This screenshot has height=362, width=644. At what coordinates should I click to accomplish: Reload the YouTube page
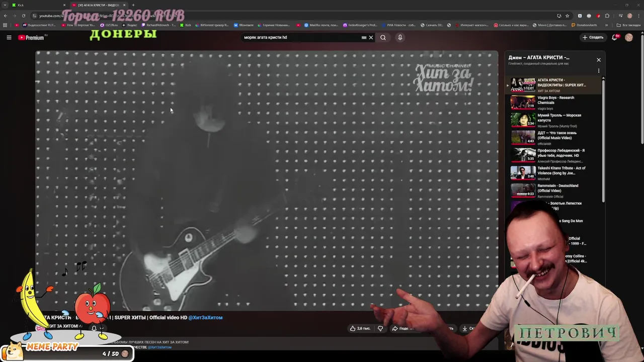23,16
